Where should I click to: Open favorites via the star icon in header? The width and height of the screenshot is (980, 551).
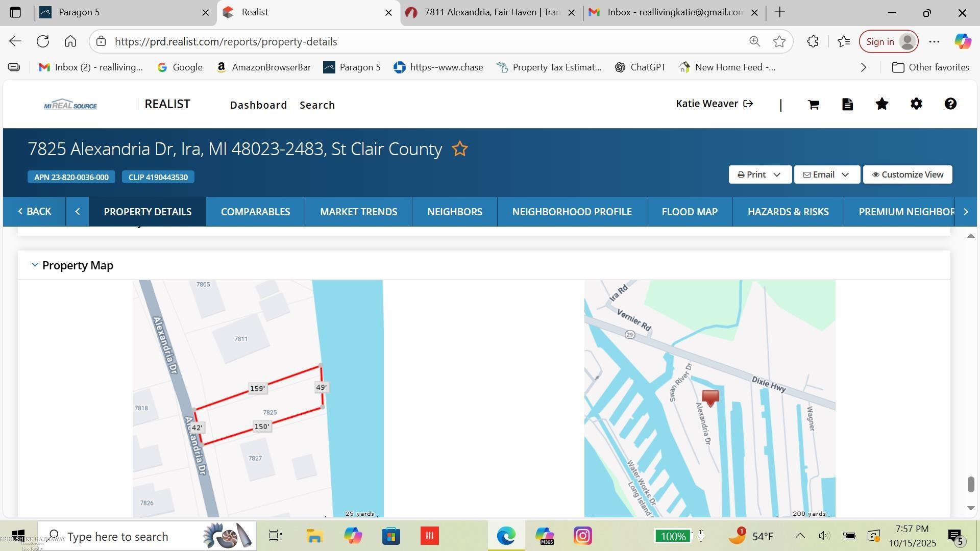click(882, 104)
